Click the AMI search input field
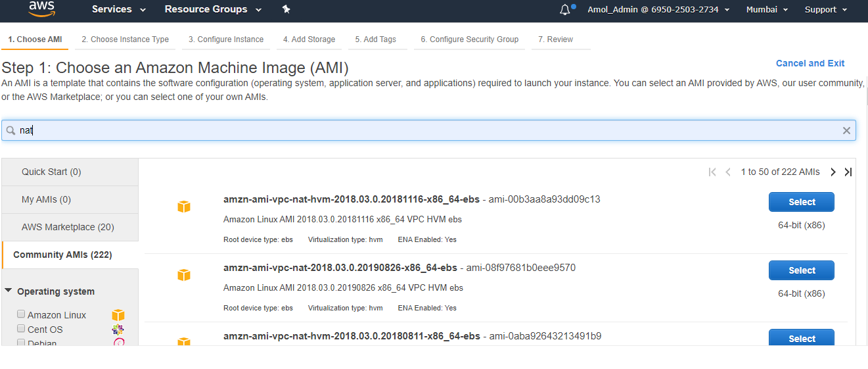The width and height of the screenshot is (868, 369). pos(427,130)
